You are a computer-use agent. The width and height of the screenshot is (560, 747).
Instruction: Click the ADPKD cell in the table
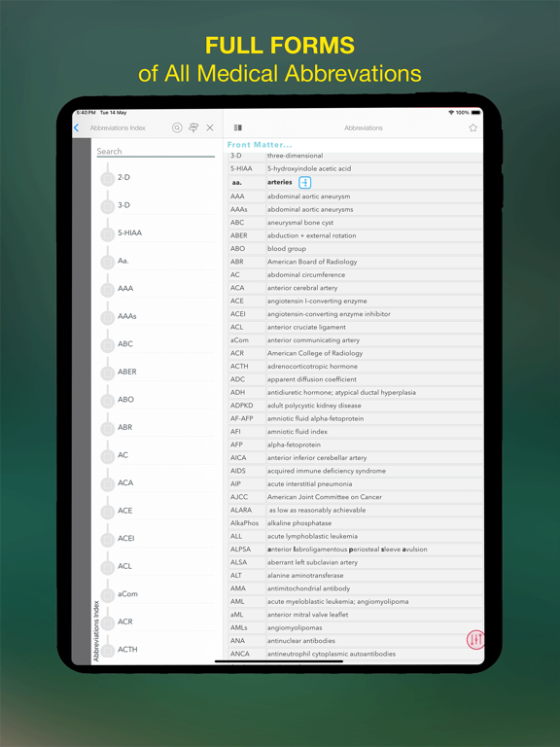pyautogui.click(x=247, y=406)
